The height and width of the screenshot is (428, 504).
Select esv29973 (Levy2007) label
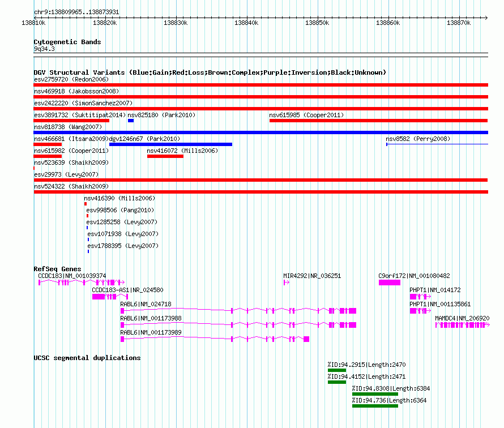pos(66,174)
